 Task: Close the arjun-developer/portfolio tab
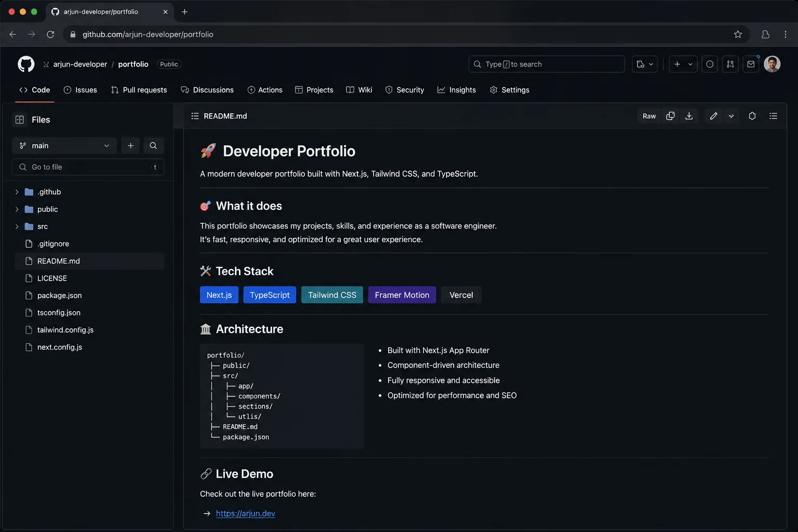coord(165,11)
